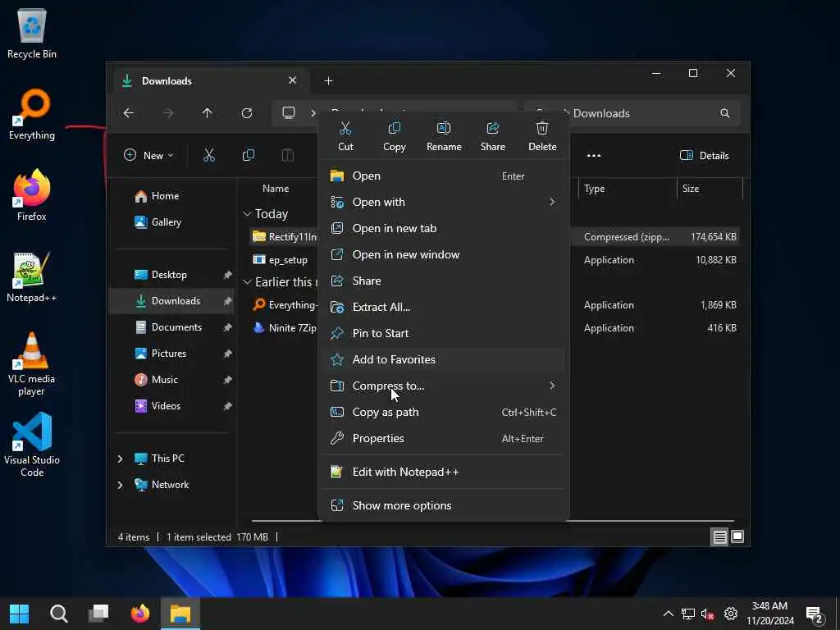Image resolution: width=840 pixels, height=630 pixels.
Task: Open Music in navigation pane
Action: click(x=172, y=379)
